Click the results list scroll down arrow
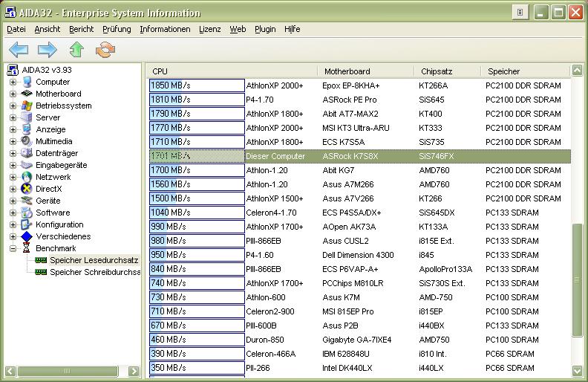Viewport: 588px width, 382px height. pyautogui.click(x=577, y=371)
